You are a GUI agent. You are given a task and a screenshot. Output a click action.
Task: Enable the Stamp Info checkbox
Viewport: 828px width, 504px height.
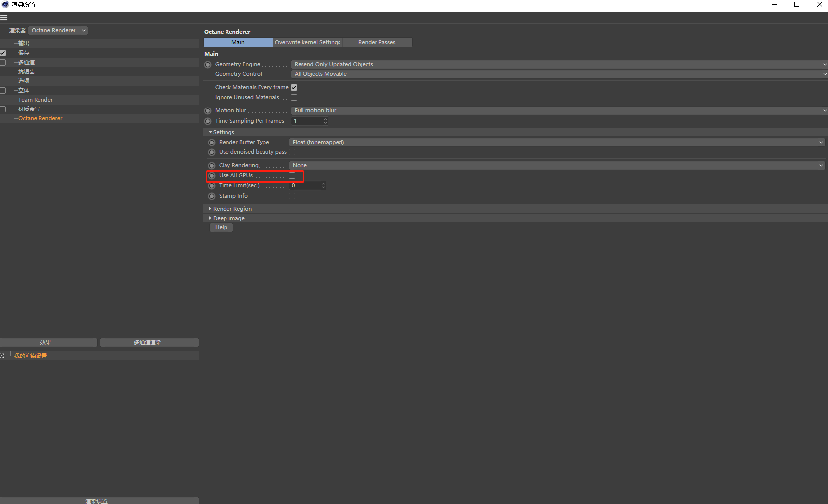pos(292,196)
